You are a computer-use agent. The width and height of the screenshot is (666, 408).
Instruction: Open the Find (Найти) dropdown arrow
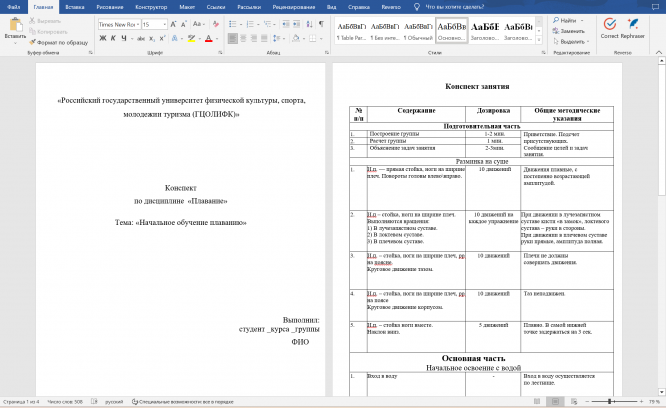pos(581,20)
